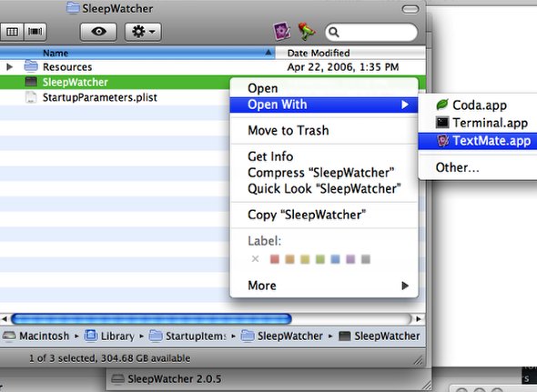Select the SleepWatcher executable file row

pyautogui.click(x=115, y=82)
